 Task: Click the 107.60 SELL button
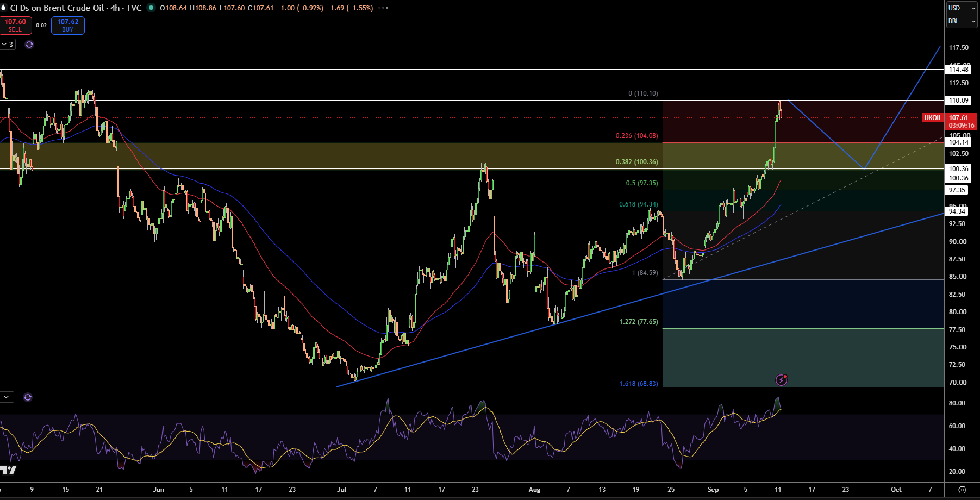pyautogui.click(x=15, y=25)
